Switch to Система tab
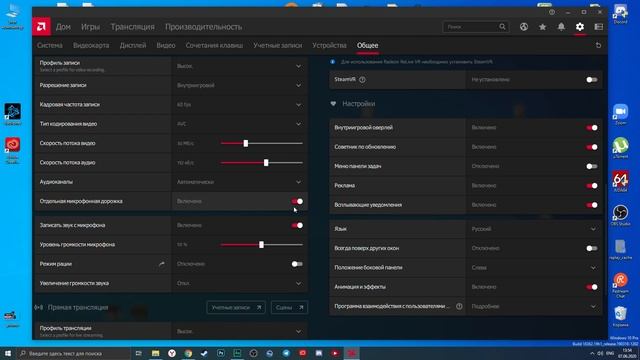The height and width of the screenshot is (360, 640). tap(50, 45)
